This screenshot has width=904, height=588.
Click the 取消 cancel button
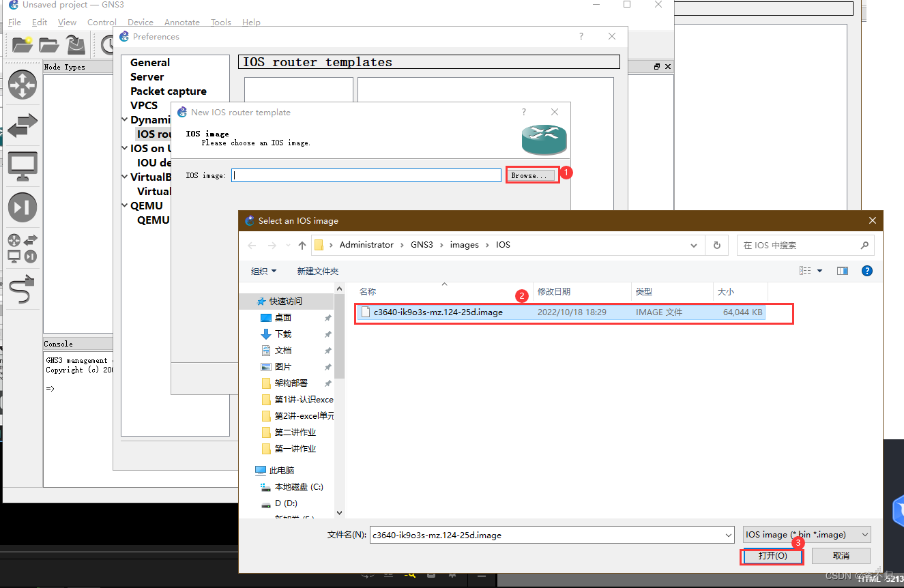841,556
